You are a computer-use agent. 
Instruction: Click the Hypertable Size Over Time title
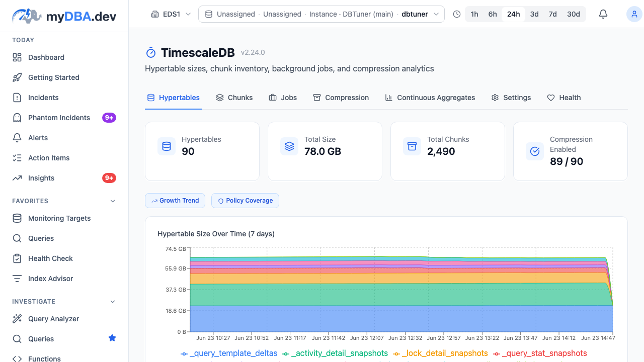click(216, 234)
